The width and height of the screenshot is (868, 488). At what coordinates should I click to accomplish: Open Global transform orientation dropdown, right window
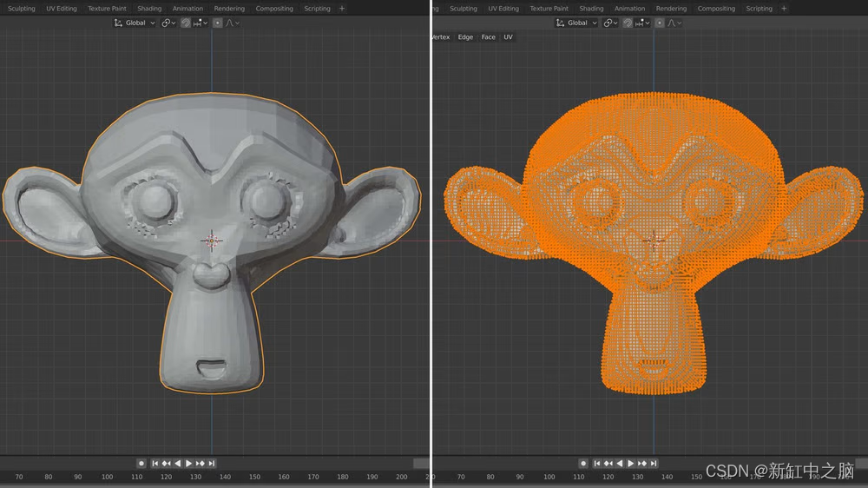576,23
